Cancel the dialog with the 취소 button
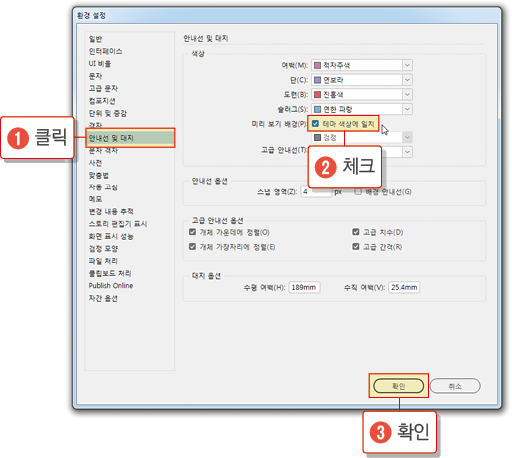Screen dimensions: 512x458 tap(455, 386)
